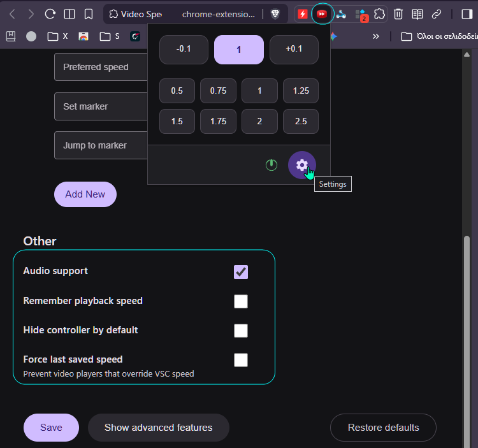This screenshot has width=478, height=448.
Task: Set speed preset to 1.75
Action: (218, 121)
